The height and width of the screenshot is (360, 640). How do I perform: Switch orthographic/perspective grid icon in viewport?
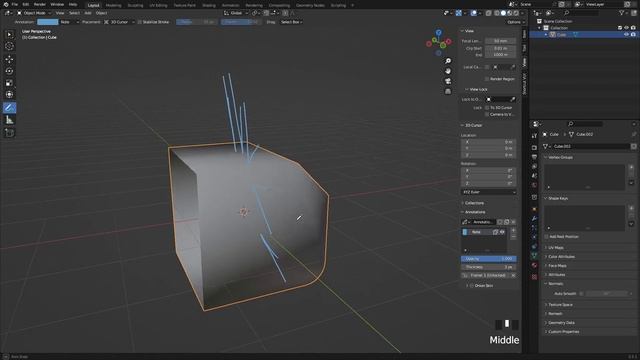point(448,91)
